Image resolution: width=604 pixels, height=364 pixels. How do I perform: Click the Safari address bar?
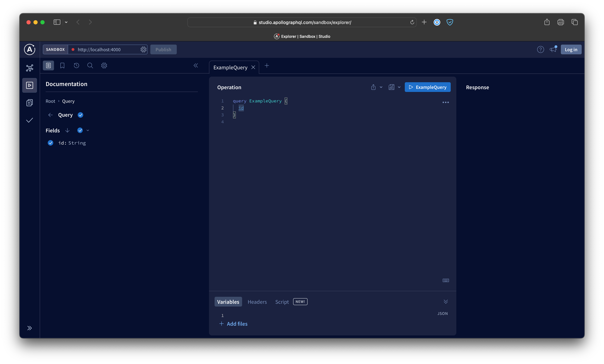(302, 22)
